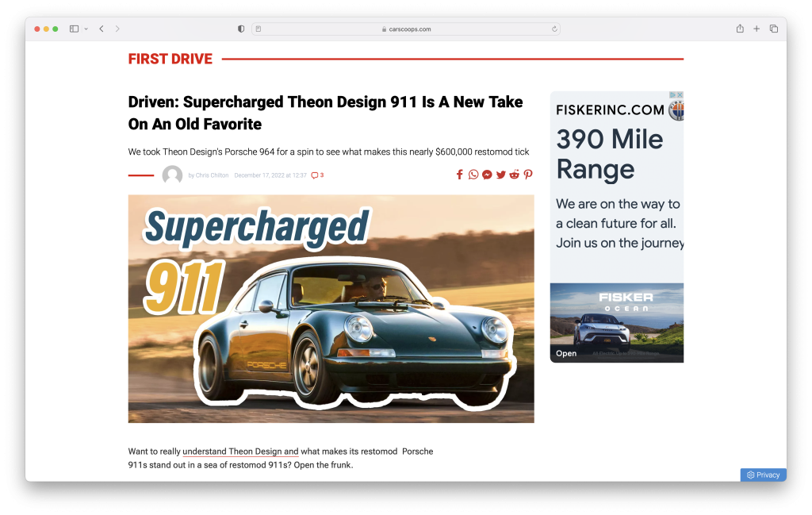The height and width of the screenshot is (515, 812).
Task: Go back to the previous page
Action: click(x=101, y=29)
